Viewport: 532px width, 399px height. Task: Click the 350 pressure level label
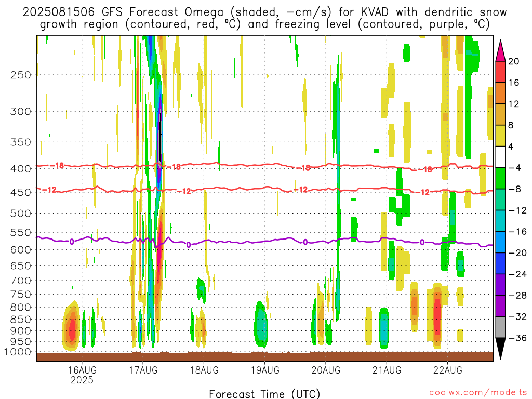(21, 142)
